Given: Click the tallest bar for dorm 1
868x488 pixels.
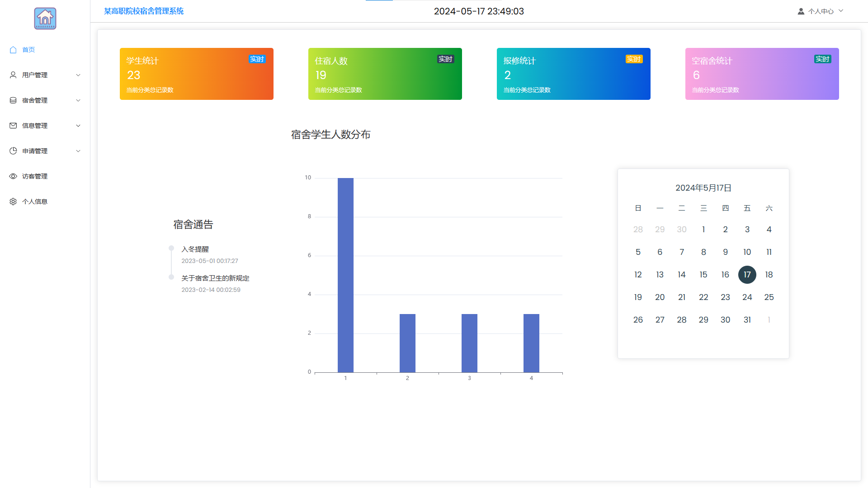Looking at the screenshot, I should pos(345,275).
